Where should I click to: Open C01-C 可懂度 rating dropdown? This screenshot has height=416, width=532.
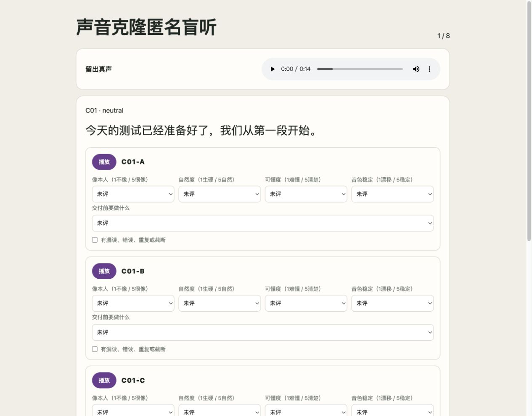[x=306, y=411]
